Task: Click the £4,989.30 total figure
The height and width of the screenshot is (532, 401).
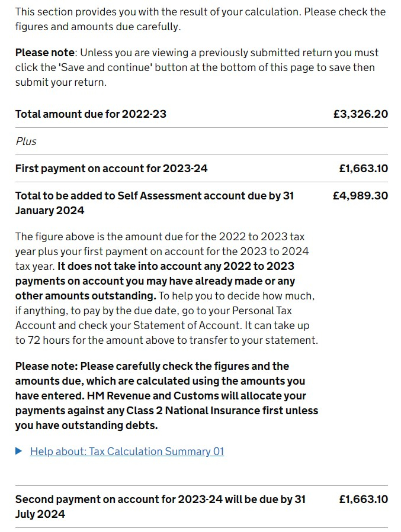Action: [x=360, y=196]
